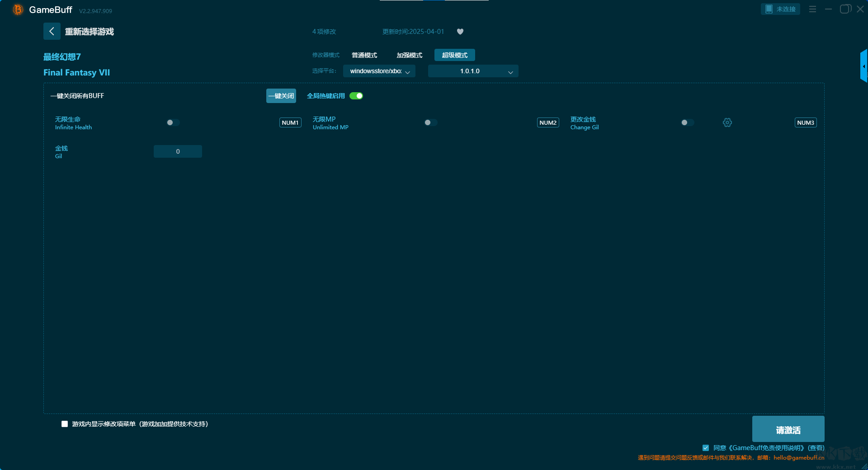Switch to the 加强模式 mode tab
868x470 pixels.
409,55
